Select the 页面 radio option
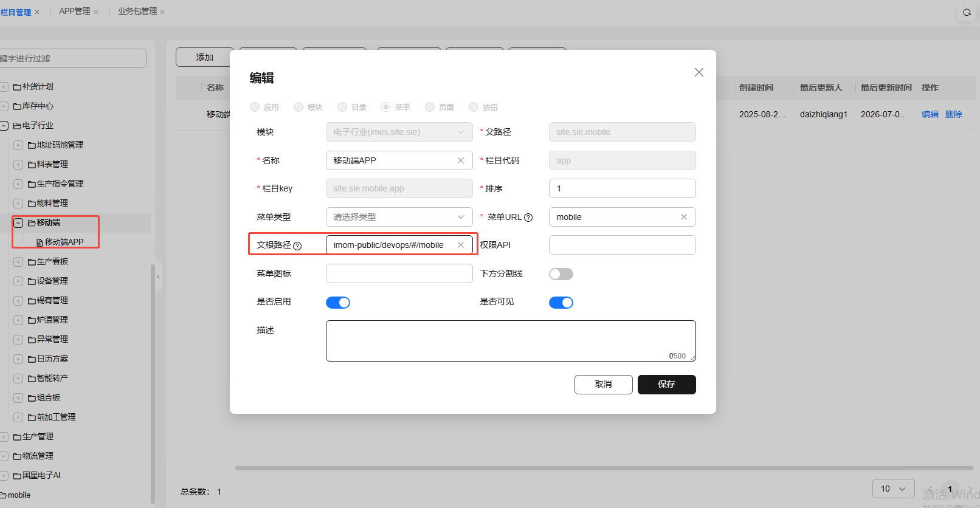 tap(430, 107)
